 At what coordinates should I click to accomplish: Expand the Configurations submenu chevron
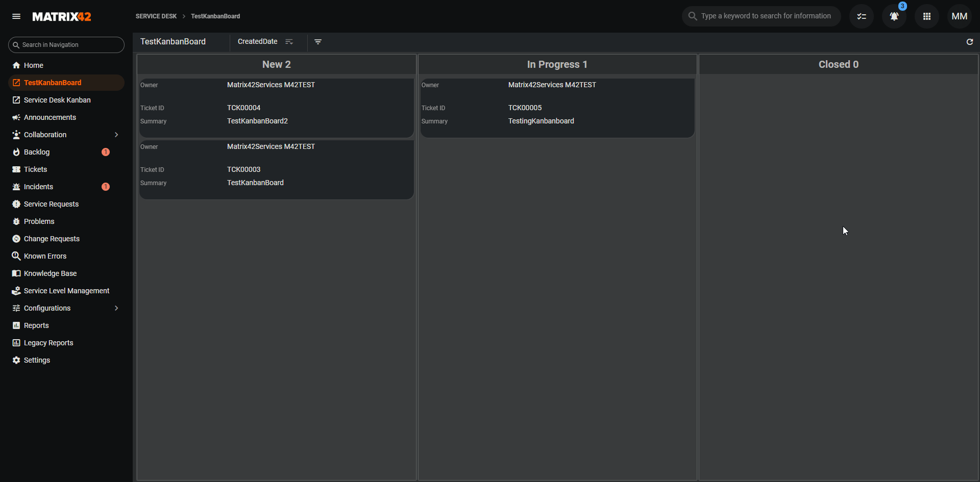[x=116, y=308]
